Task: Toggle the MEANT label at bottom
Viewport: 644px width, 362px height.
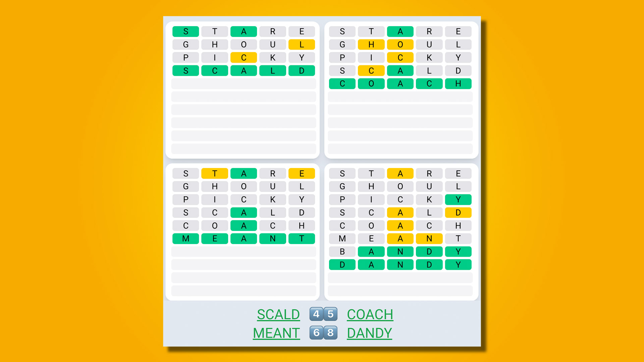Action: [275, 333]
